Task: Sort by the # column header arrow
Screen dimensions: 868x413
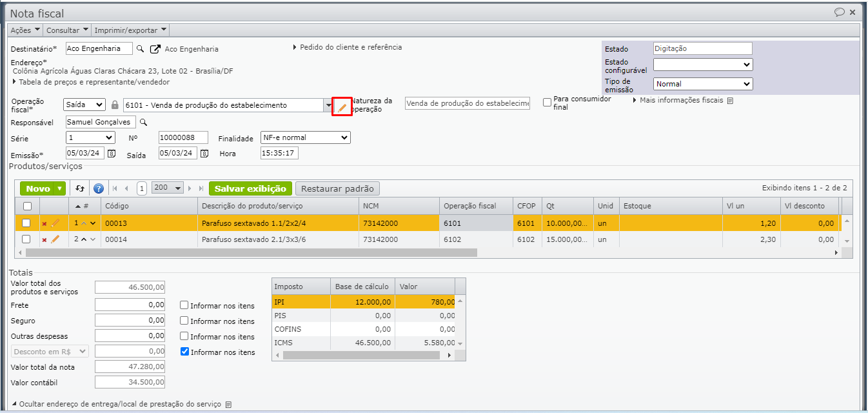Action: point(78,206)
